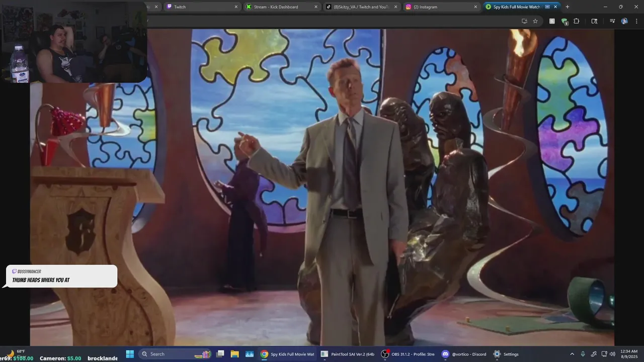Screen dimensions: 644x362
Task: Click the microphone tray icon
Action: (x=583, y=354)
